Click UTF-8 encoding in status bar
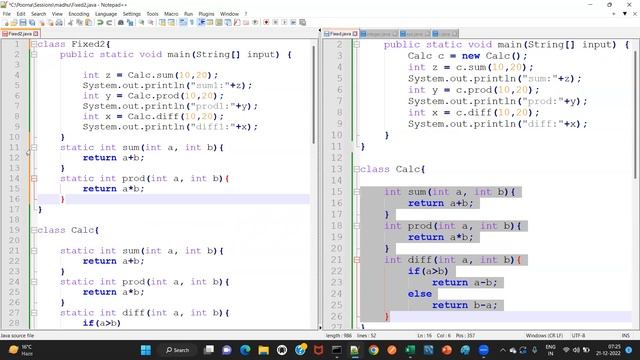The height and width of the screenshot is (360, 640). (579, 336)
